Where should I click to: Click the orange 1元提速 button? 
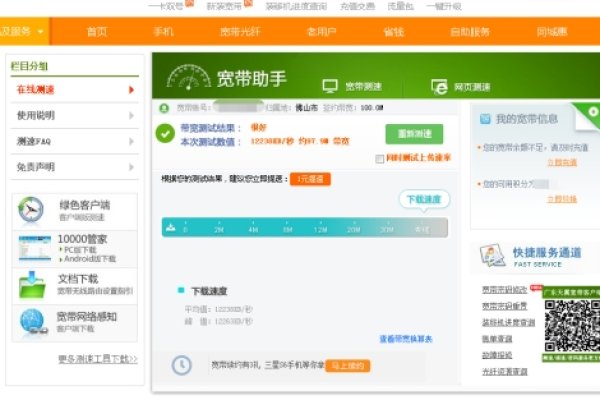[310, 179]
